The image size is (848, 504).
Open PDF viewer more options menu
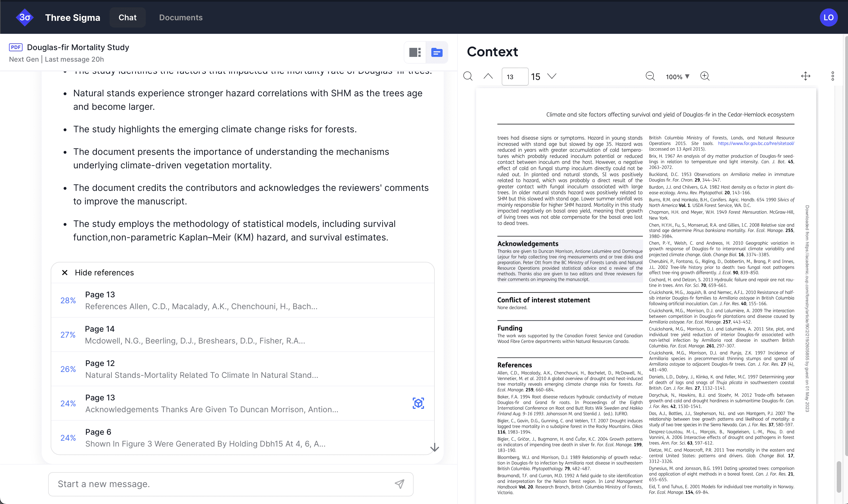pyautogui.click(x=833, y=76)
